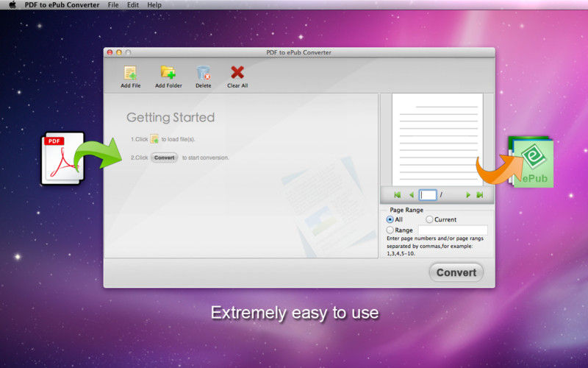Image resolution: width=588 pixels, height=368 pixels.
Task: Open the Edit menu
Action: click(133, 5)
